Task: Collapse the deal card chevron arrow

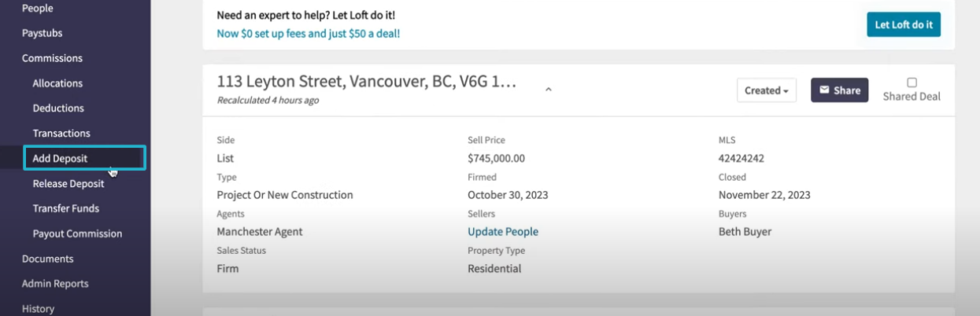Action: 549,90
